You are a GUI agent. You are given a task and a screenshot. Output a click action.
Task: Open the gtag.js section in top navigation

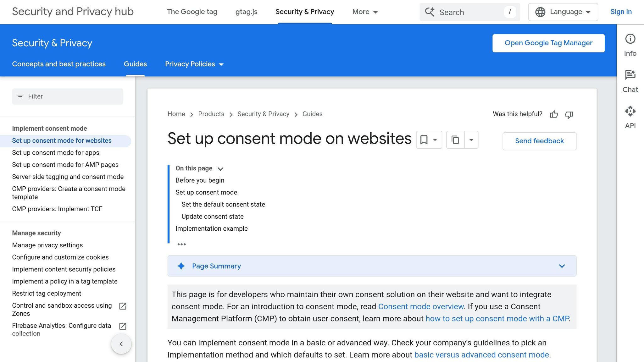pyautogui.click(x=246, y=12)
